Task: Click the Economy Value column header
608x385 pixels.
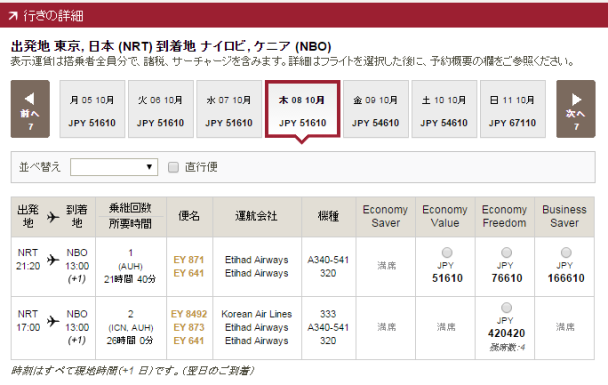Action: [x=445, y=216]
